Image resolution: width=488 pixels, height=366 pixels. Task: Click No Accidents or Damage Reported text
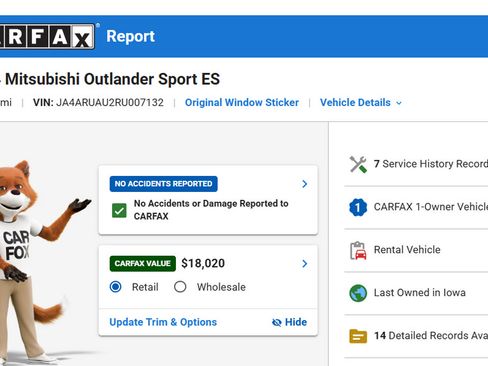click(211, 210)
